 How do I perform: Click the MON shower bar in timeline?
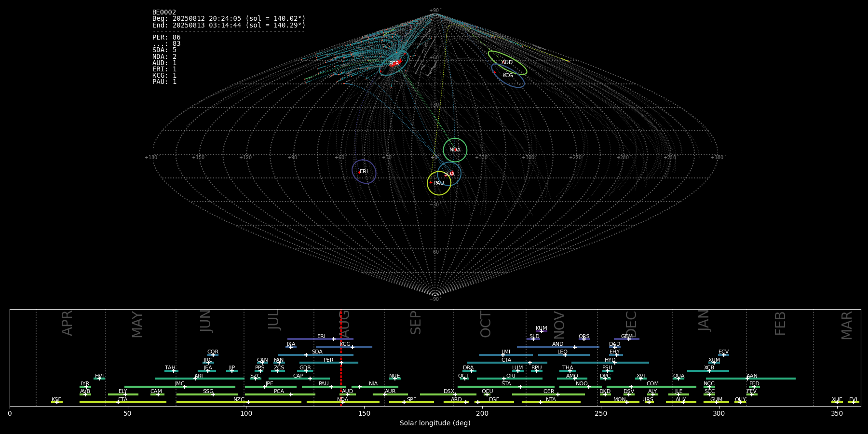pos(620,402)
